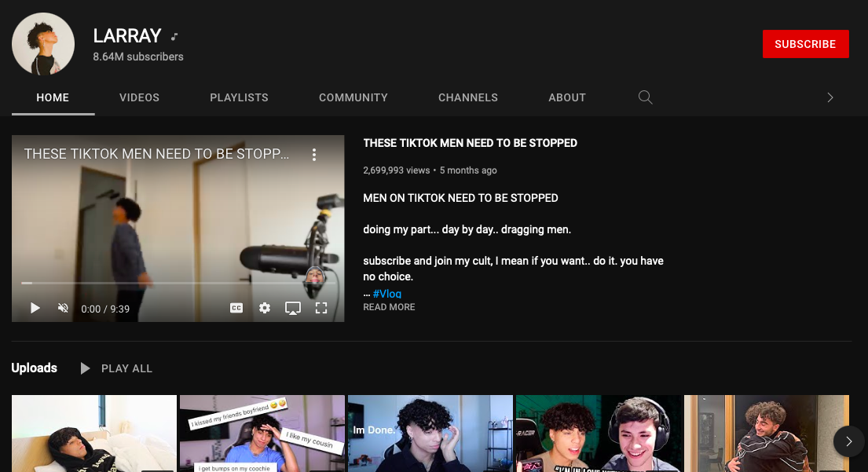This screenshot has height=472, width=868.
Task: Go to the CHANNELS tab
Action: click(468, 97)
